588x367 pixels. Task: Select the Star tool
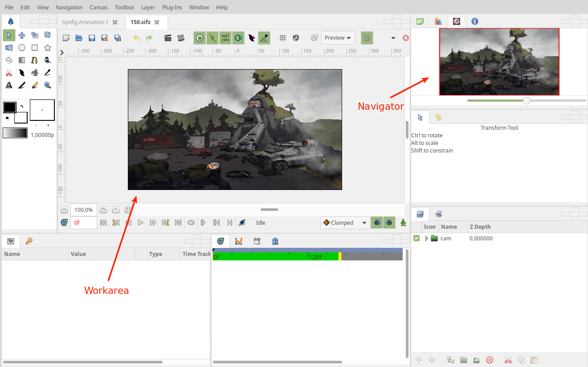coord(48,47)
